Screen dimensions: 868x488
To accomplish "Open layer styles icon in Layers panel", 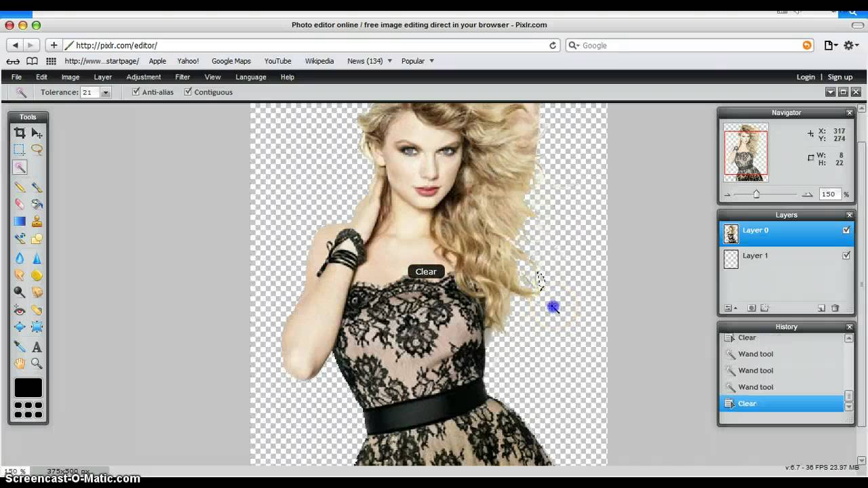I will coord(765,308).
